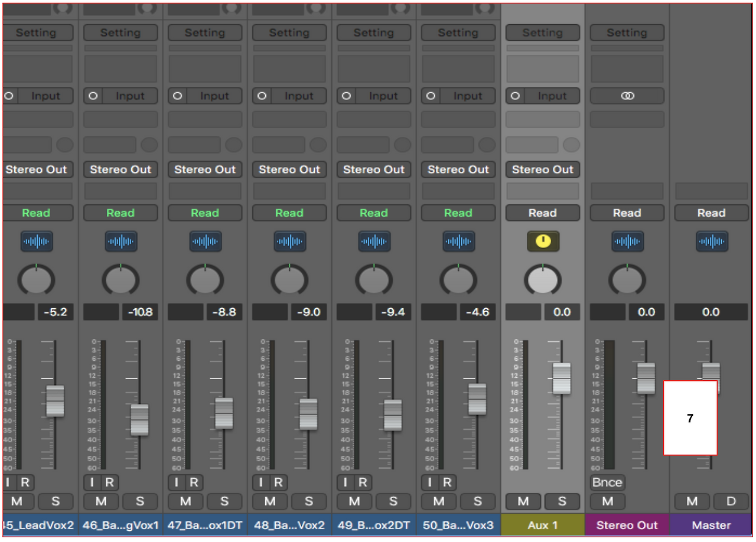Image resolution: width=756 pixels, height=542 pixels.
Task: Click the waveform icon on 49_B...ox2DT channel
Action: 374,241
